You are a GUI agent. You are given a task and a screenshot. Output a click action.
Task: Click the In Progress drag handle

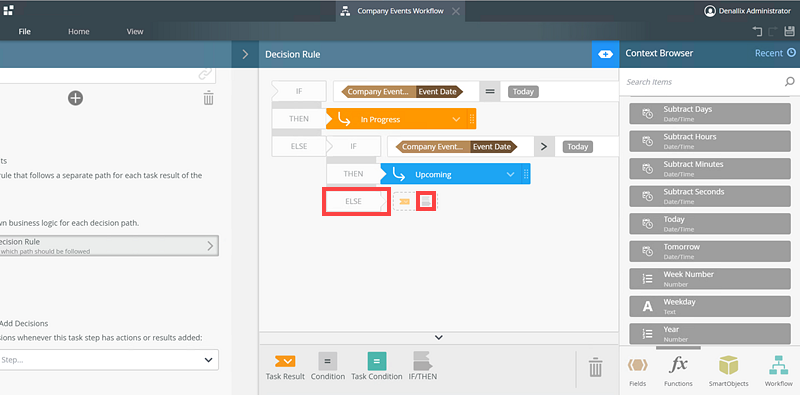point(471,119)
